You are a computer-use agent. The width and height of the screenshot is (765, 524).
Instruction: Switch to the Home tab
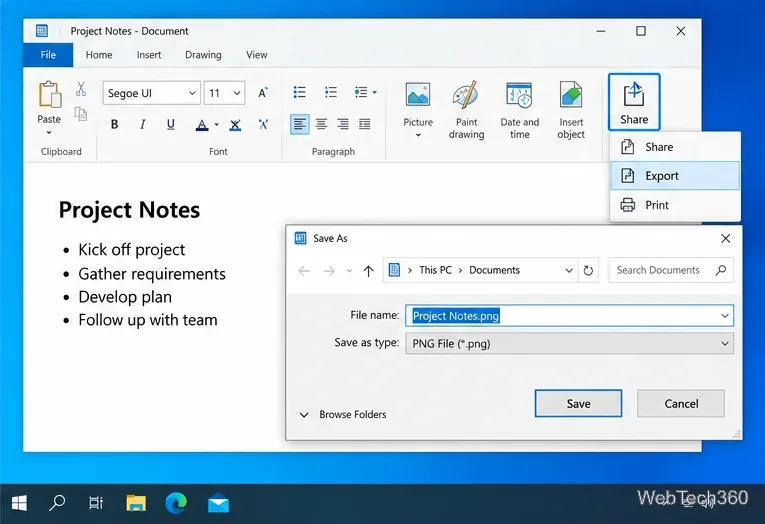(99, 55)
